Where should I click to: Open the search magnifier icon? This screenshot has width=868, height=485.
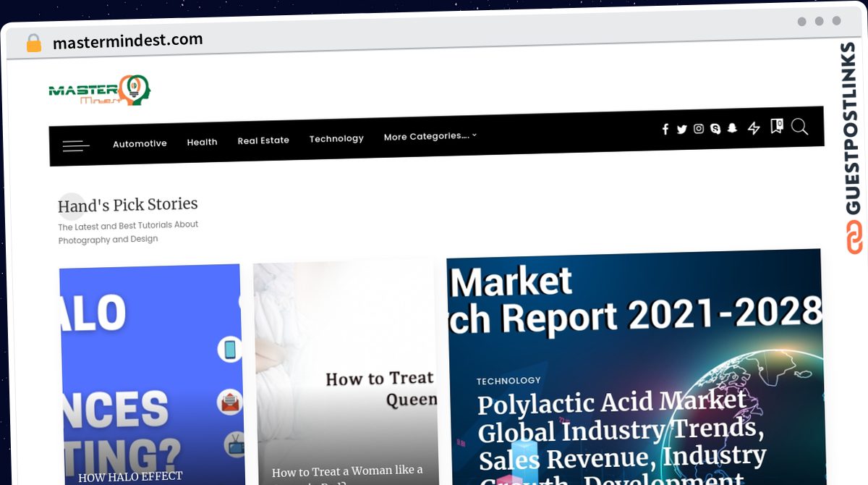pyautogui.click(x=799, y=127)
